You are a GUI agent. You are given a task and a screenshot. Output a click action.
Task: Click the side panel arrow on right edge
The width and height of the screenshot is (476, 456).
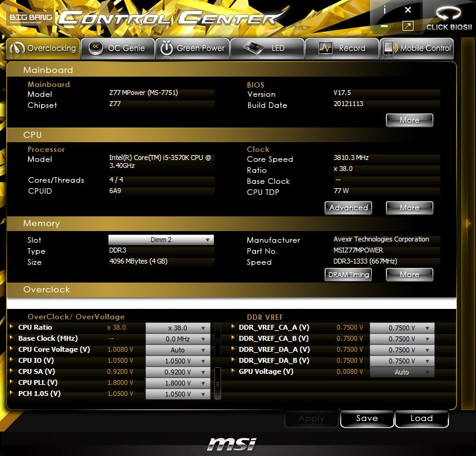(468, 224)
